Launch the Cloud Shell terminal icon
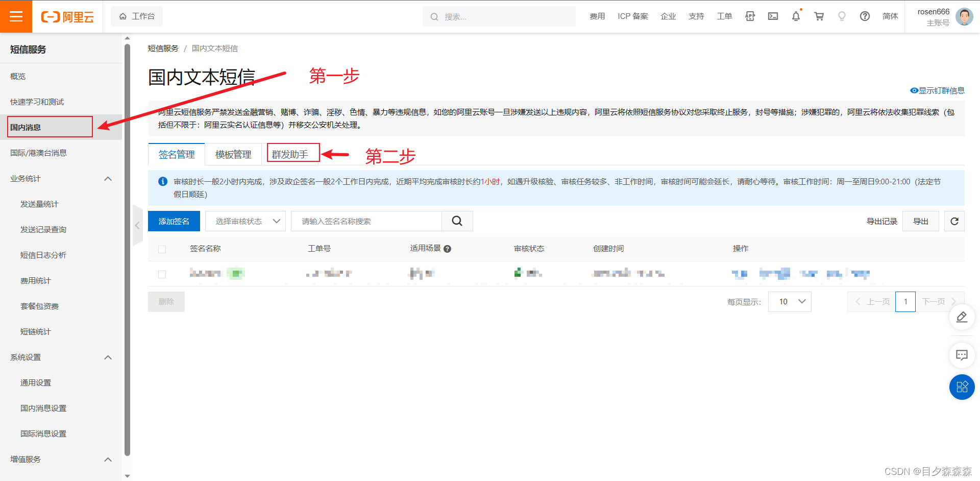980x481 pixels. (773, 16)
